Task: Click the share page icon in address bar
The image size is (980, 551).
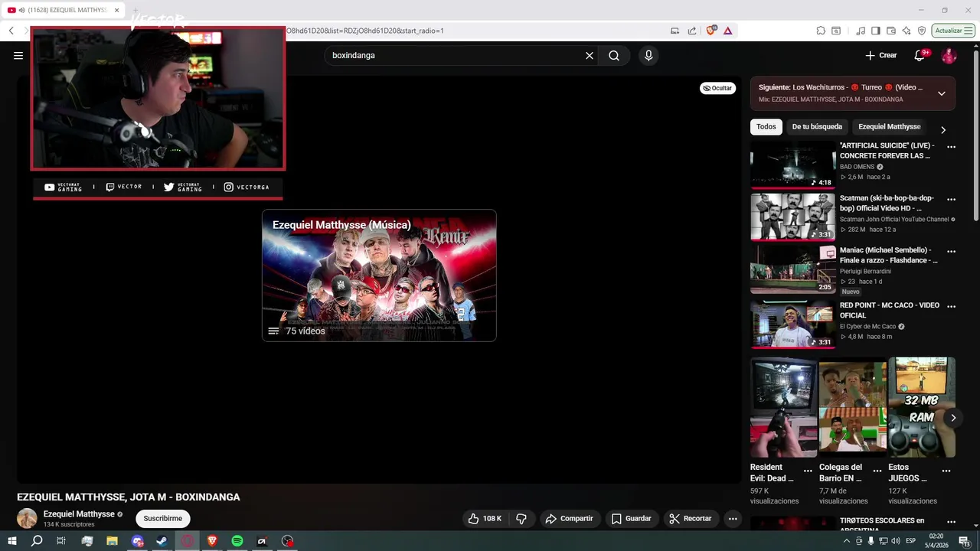Action: (x=692, y=31)
